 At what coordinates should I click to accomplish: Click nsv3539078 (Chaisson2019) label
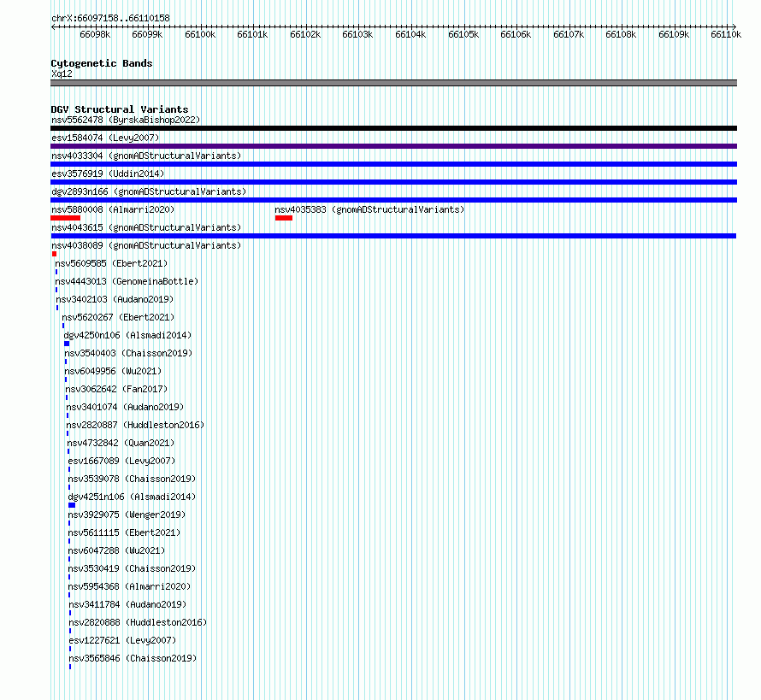[x=132, y=479]
